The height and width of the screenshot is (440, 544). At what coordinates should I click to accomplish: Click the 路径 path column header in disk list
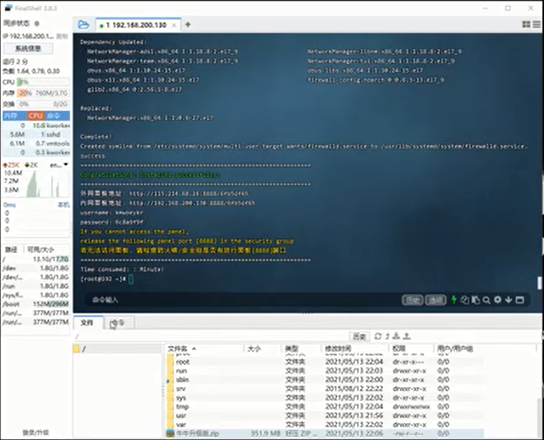(12, 249)
